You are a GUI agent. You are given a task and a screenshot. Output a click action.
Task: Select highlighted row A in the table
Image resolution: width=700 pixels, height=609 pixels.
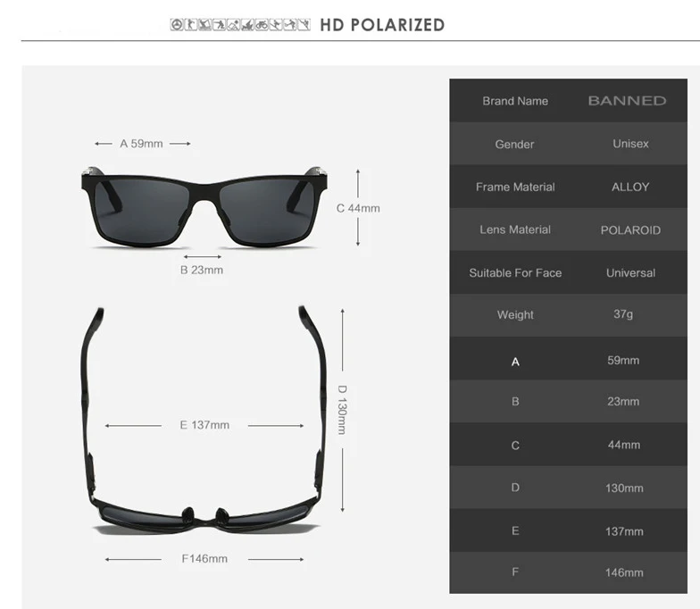(x=568, y=359)
